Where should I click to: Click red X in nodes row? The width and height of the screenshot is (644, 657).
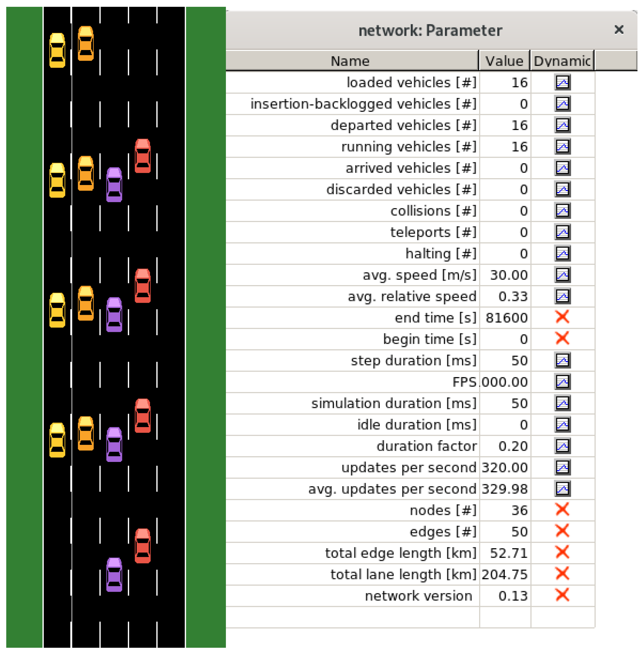pyautogui.click(x=562, y=510)
